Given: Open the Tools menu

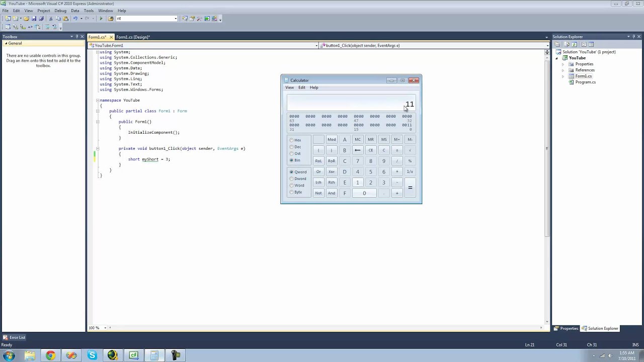Looking at the screenshot, I should pos(89,11).
